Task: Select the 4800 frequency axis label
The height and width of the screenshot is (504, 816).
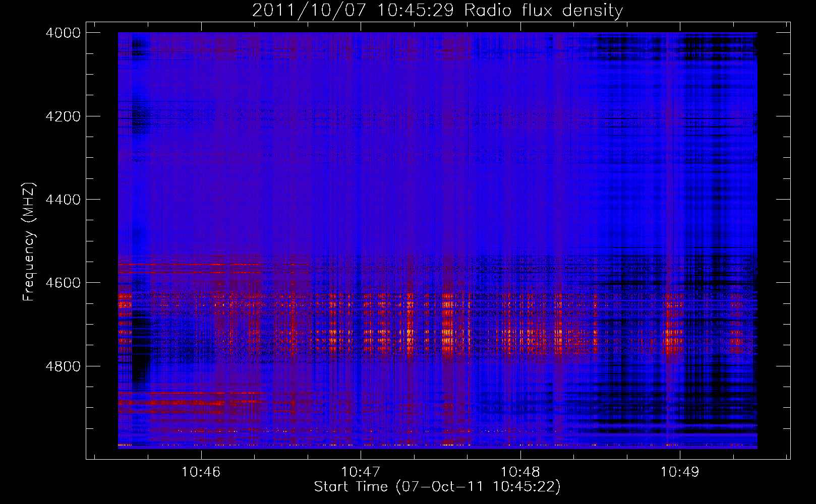Action: click(x=63, y=366)
